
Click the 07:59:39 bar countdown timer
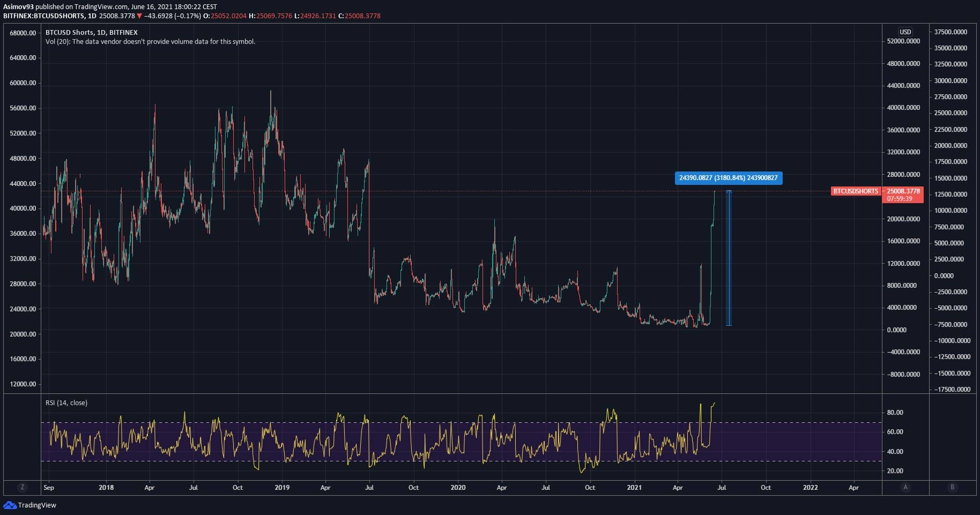point(900,198)
